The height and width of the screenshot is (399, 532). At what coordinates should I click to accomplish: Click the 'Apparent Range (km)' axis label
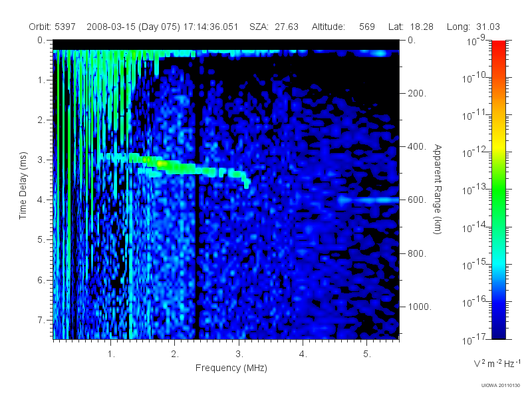(438, 189)
